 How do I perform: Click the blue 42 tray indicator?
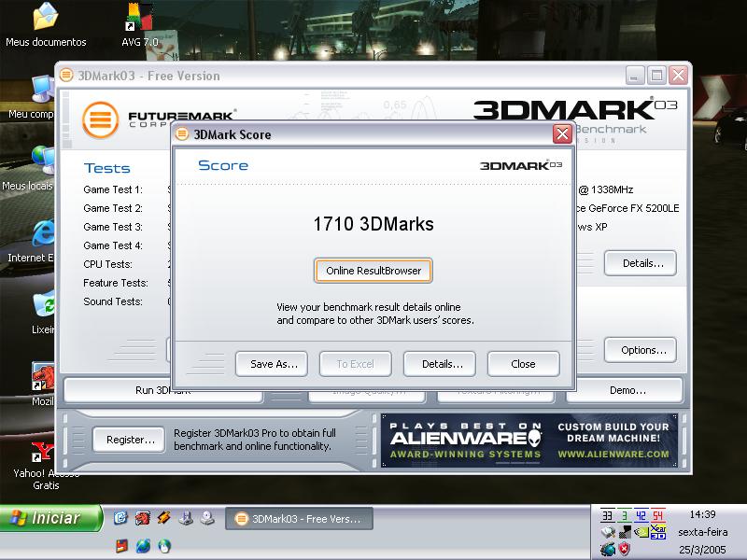641,515
